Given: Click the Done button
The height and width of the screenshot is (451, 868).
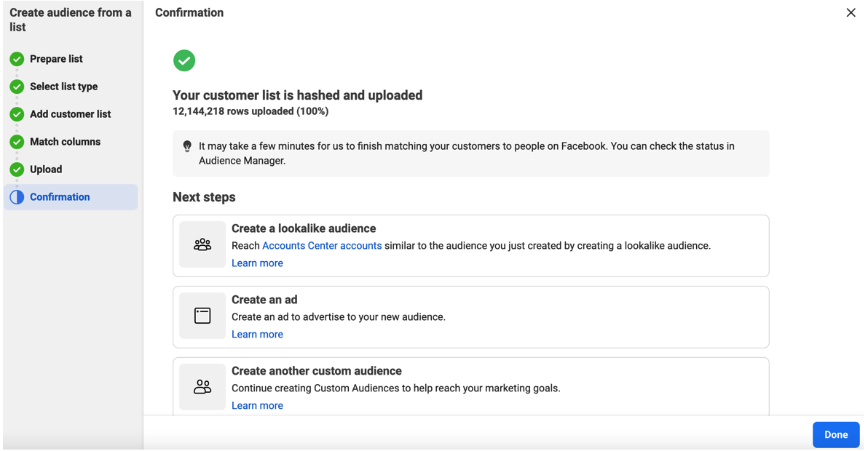Looking at the screenshot, I should click(835, 434).
